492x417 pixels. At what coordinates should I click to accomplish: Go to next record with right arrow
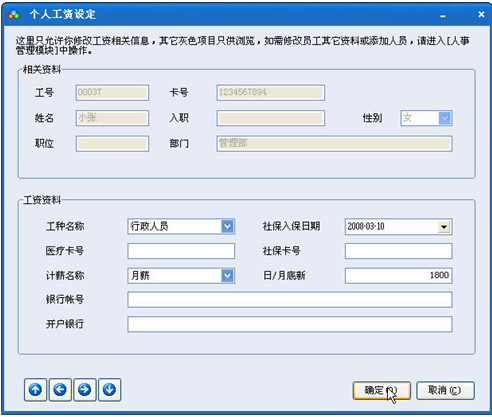point(85,389)
